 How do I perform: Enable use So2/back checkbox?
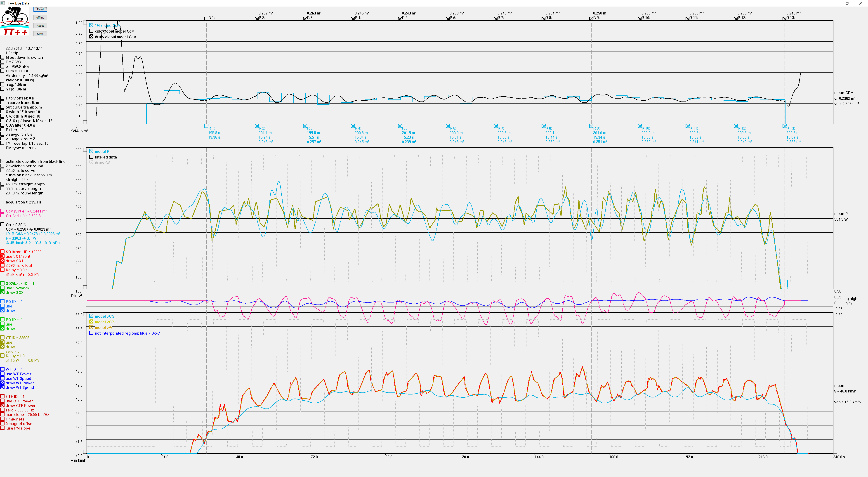(2, 288)
